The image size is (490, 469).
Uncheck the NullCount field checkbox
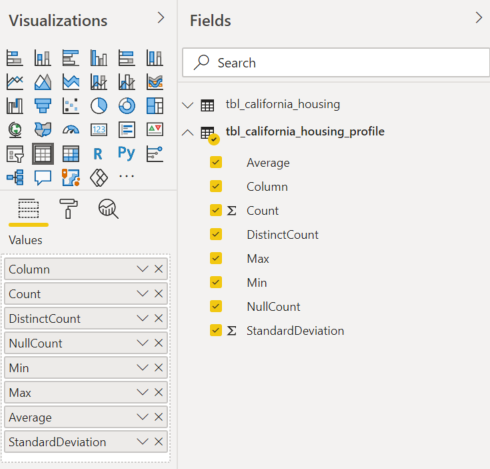coord(216,306)
